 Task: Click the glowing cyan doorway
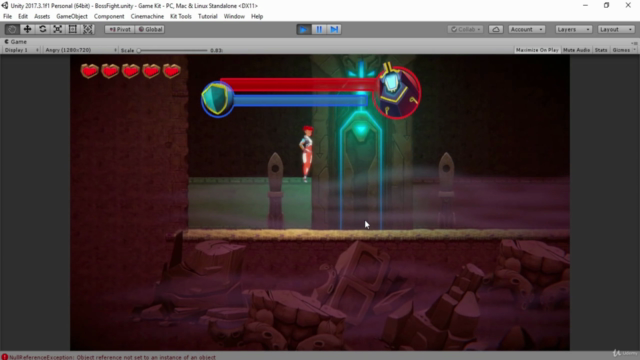[361, 171]
